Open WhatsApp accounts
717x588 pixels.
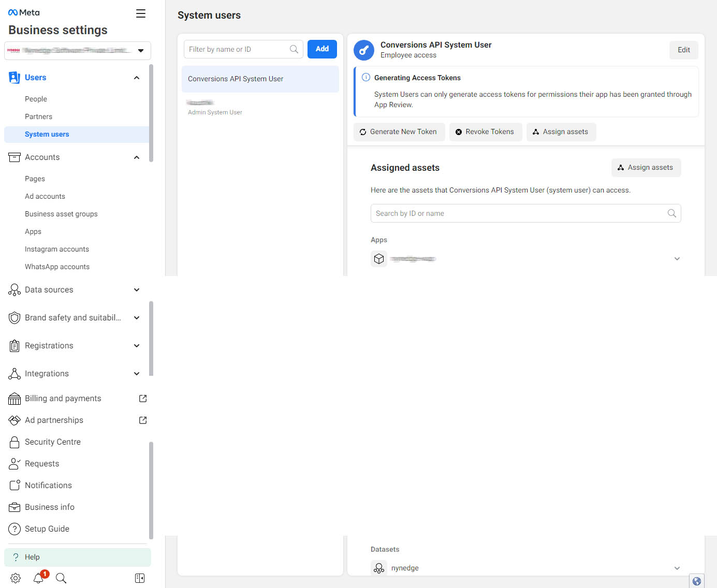pos(57,267)
